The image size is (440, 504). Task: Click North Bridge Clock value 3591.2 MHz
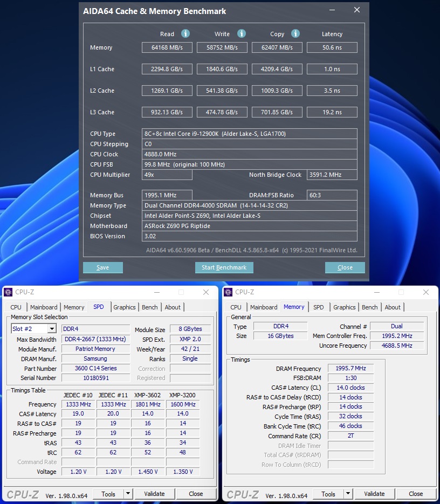332,175
